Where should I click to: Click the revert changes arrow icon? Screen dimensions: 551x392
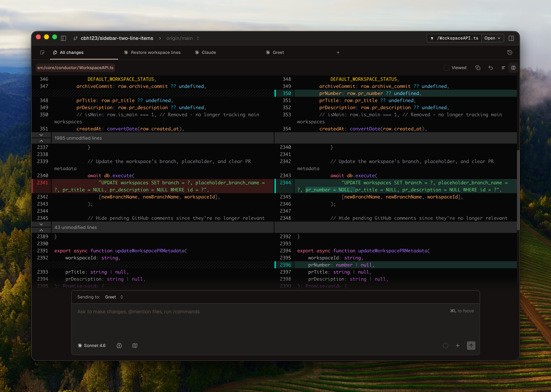[x=491, y=68]
